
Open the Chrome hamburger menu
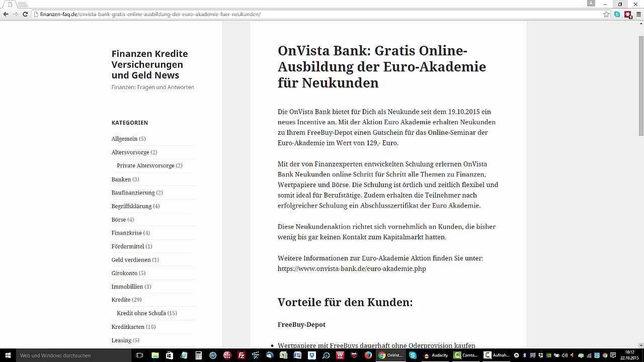coord(639,14)
